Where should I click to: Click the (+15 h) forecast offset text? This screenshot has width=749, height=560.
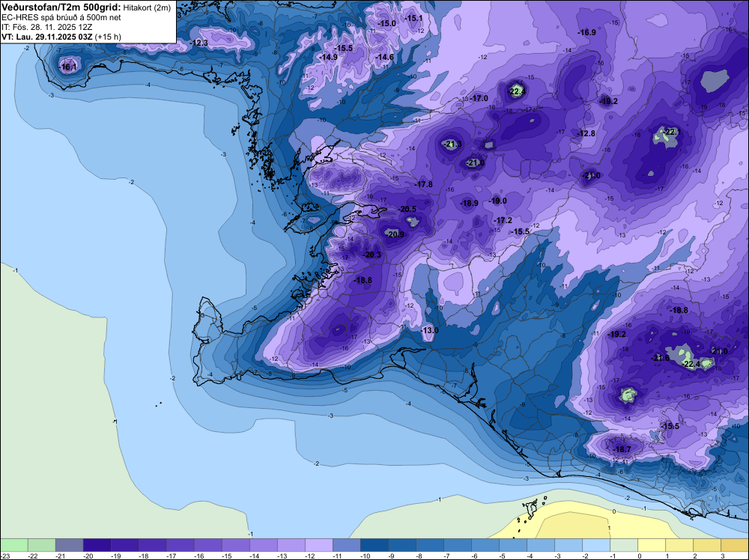coord(108,37)
